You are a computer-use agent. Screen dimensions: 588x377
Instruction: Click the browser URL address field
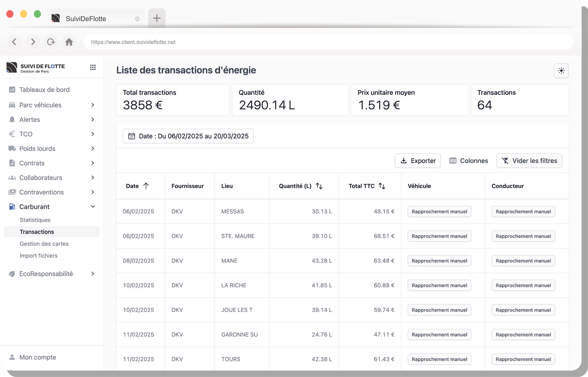click(x=329, y=42)
